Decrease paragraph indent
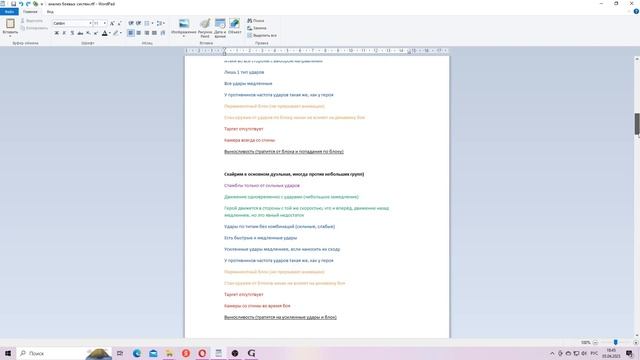Image resolution: width=640 pixels, height=360 pixels. pyautogui.click(x=131, y=23)
